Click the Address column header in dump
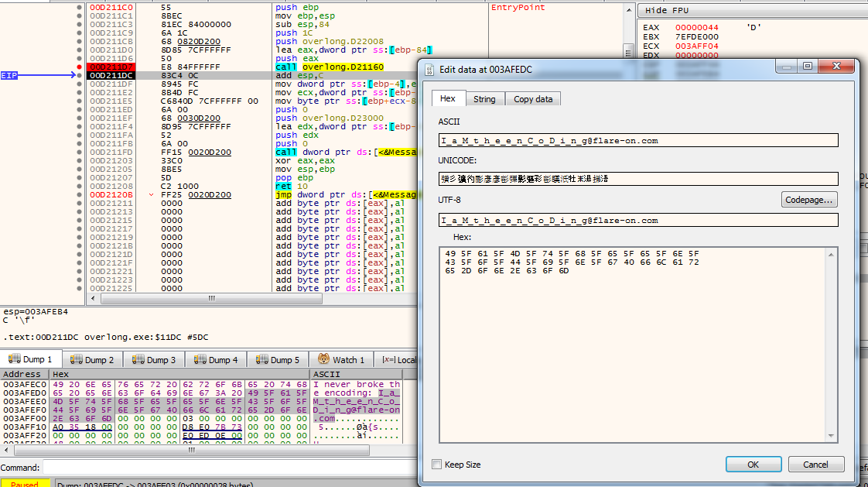The height and width of the screenshot is (487, 868). (x=24, y=375)
